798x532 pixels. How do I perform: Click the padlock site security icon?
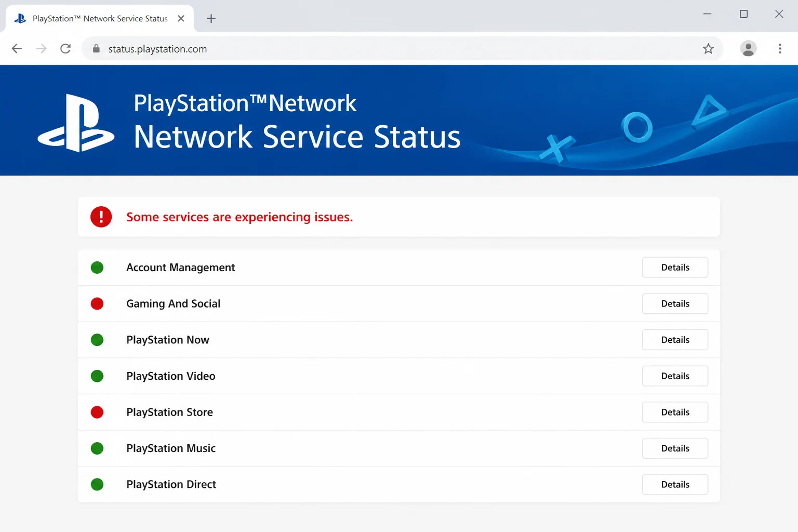click(96, 48)
